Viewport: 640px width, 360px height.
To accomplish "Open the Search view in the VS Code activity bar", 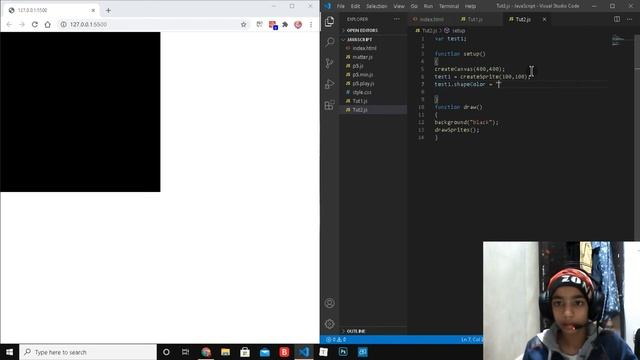I will 329,42.
